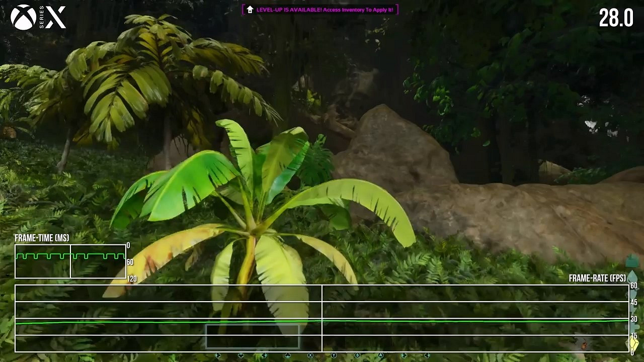This screenshot has height=362, width=644.
Task: Click the weight status icon above FPS scale
Action: coord(632,260)
